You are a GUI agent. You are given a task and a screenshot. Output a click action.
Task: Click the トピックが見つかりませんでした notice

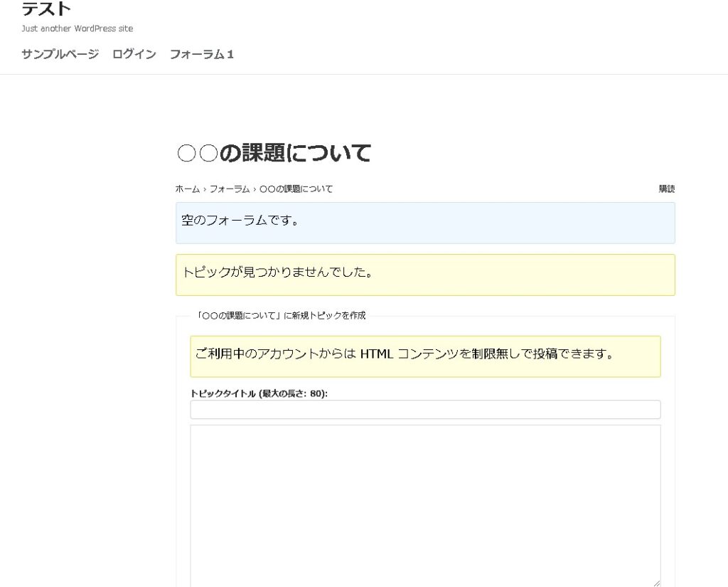[425, 274]
